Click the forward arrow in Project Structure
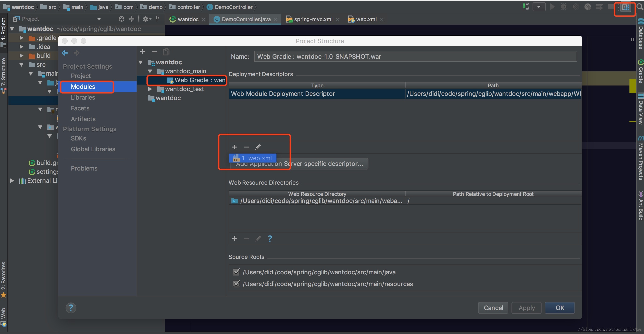The height and width of the screenshot is (334, 644). (77, 53)
